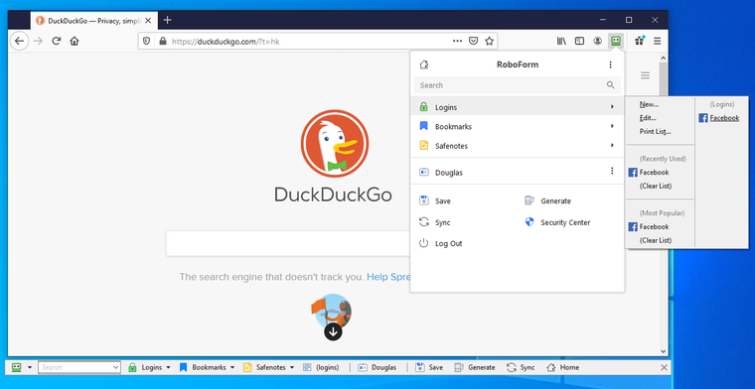
Task: Close the bottom RoboForm toolbar
Action: 664,368
